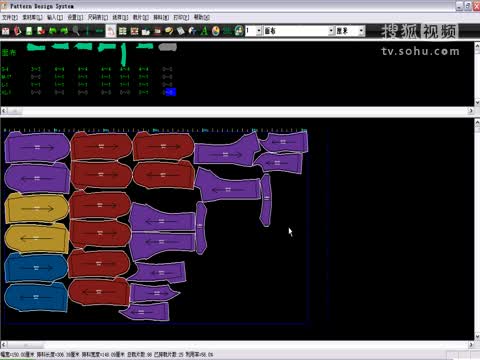Click the green document toolbar icon
The width and height of the screenshot is (480, 360).
point(29,31)
